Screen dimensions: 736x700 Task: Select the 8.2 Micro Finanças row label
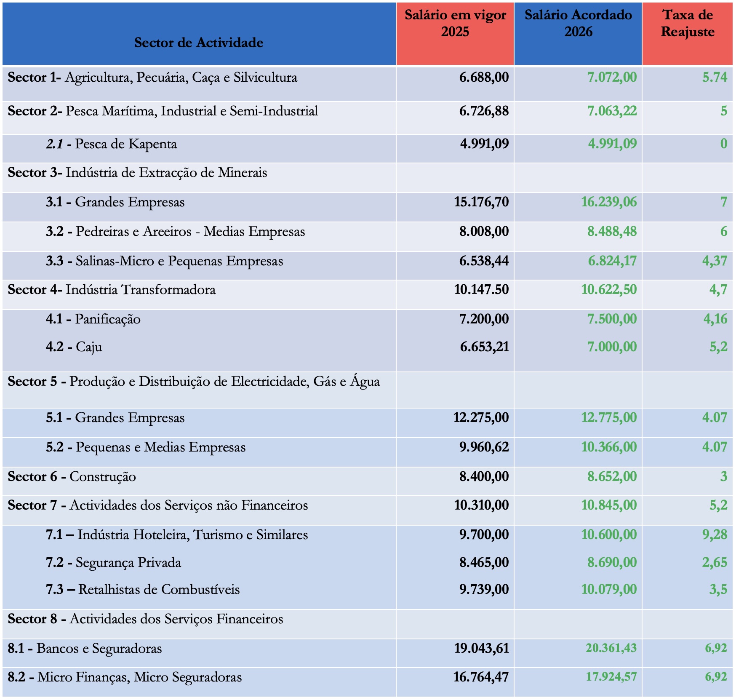[125, 677]
